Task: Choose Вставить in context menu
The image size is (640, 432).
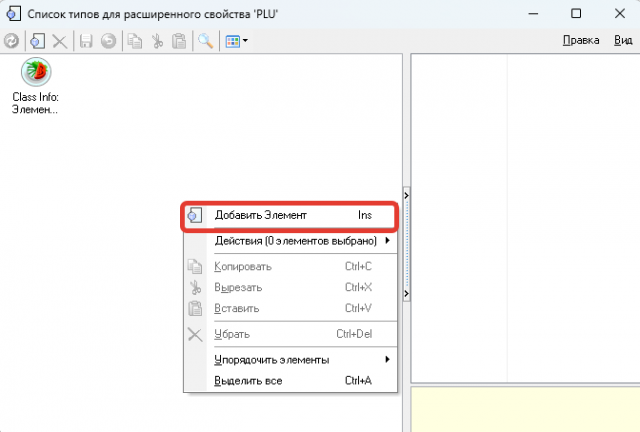Action: click(290, 308)
